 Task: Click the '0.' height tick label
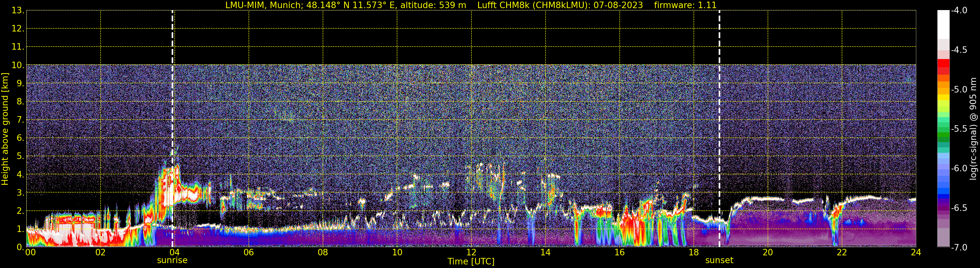coord(20,247)
